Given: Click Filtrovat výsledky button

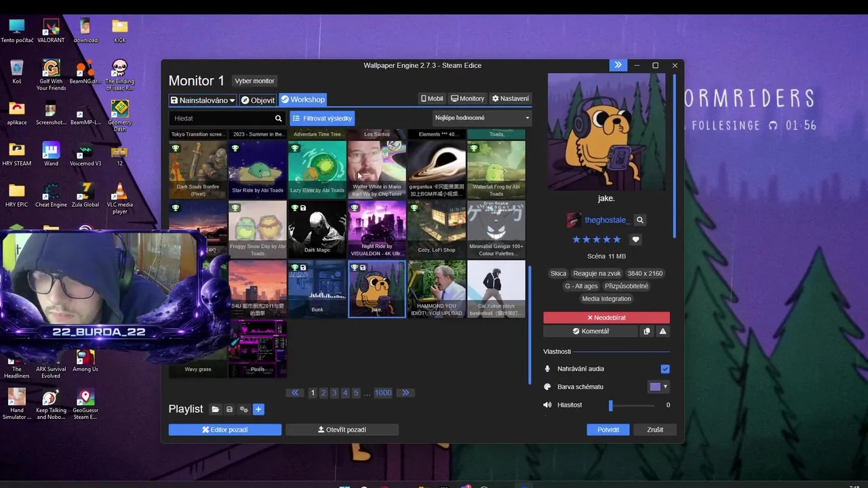Looking at the screenshot, I should coord(322,118).
